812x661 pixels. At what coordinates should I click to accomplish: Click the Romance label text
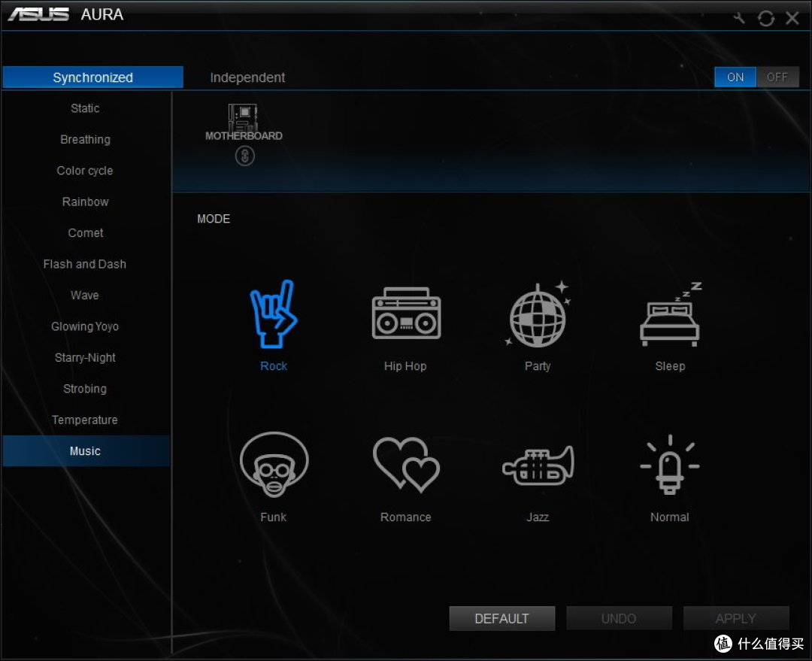(405, 517)
